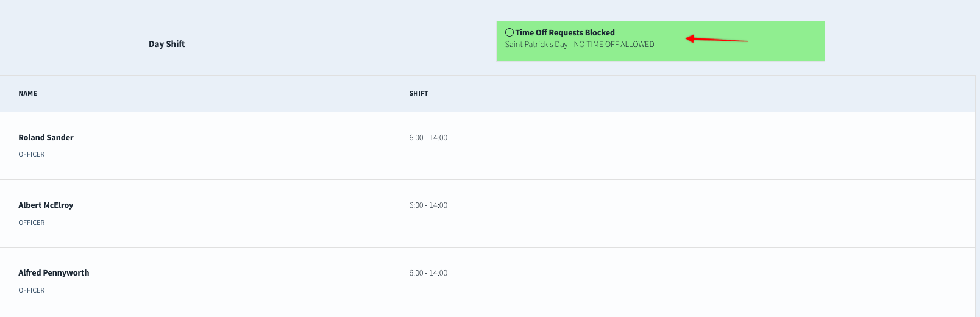980x317 pixels.
Task: Select Albert McElroy's empty shift cell area
Action: [x=682, y=213]
